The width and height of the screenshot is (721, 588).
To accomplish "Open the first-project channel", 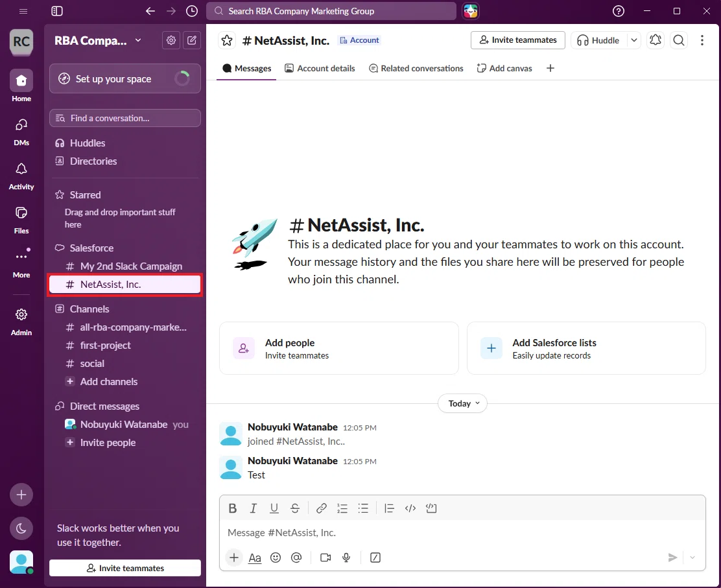I will pyautogui.click(x=125, y=346).
